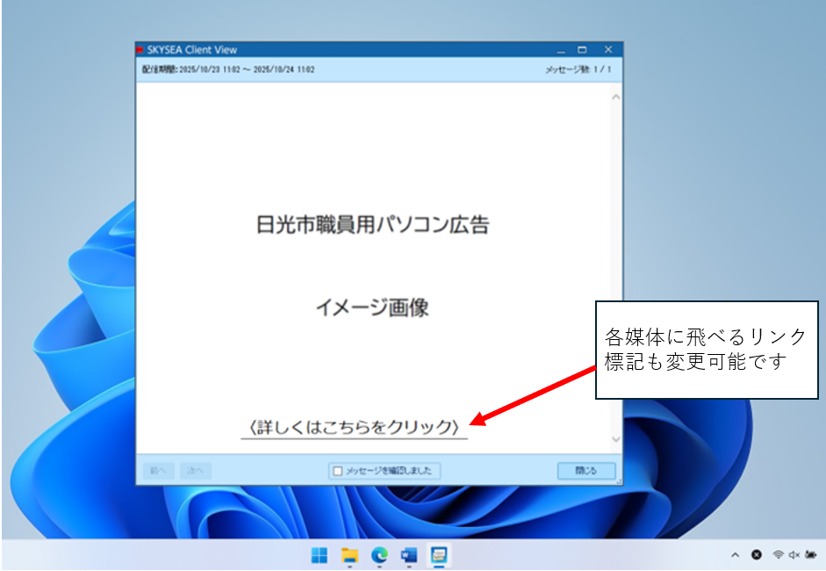826x571 pixels.
Task: Open the Wi-Fi network tray icon
Action: coord(778,554)
